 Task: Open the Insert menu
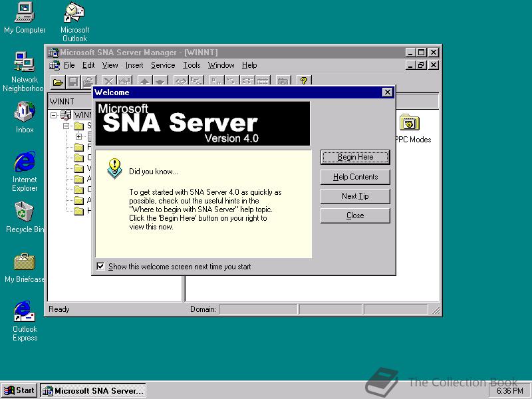134,65
